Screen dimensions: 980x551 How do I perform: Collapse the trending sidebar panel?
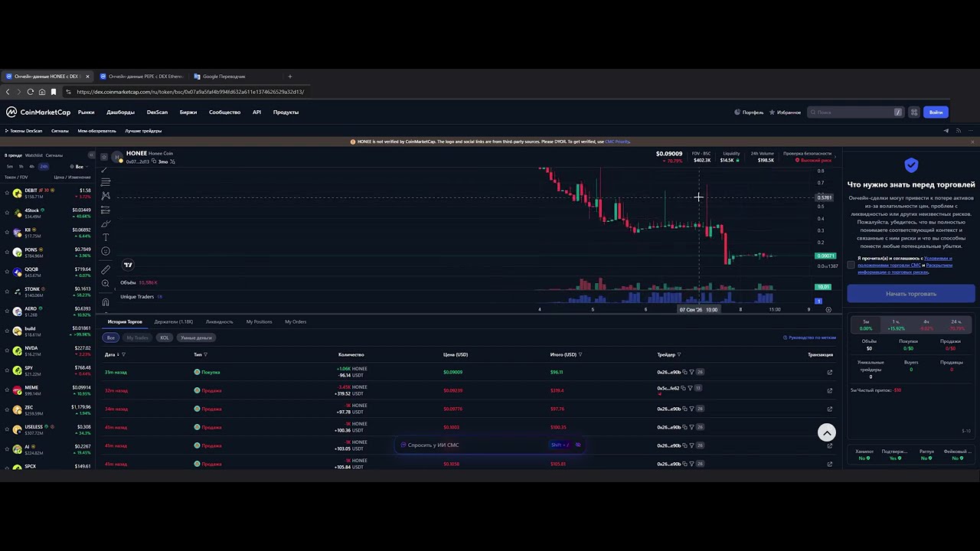point(91,155)
